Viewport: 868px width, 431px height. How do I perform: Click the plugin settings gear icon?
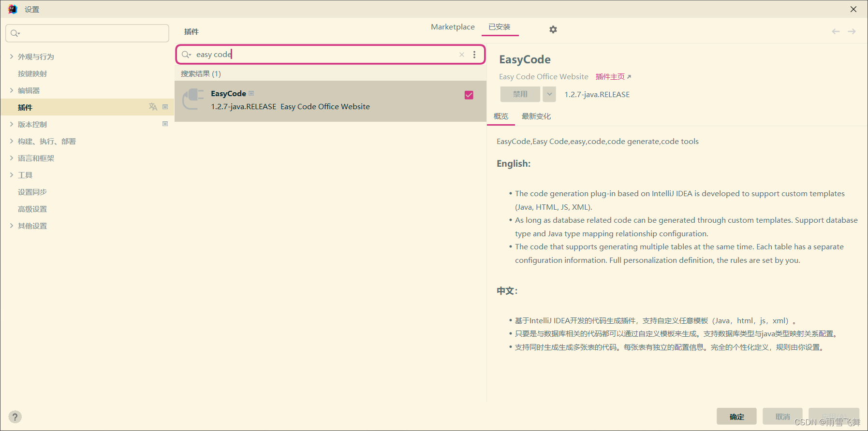pos(553,29)
